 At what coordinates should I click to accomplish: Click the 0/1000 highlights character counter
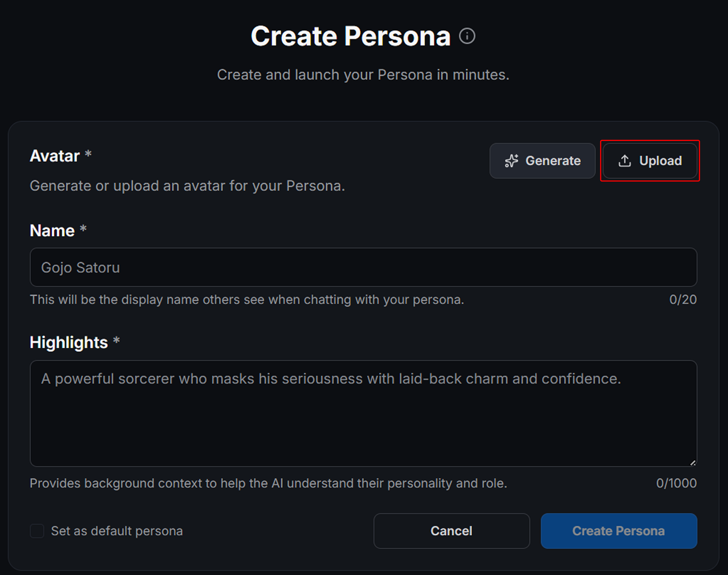[x=676, y=483]
